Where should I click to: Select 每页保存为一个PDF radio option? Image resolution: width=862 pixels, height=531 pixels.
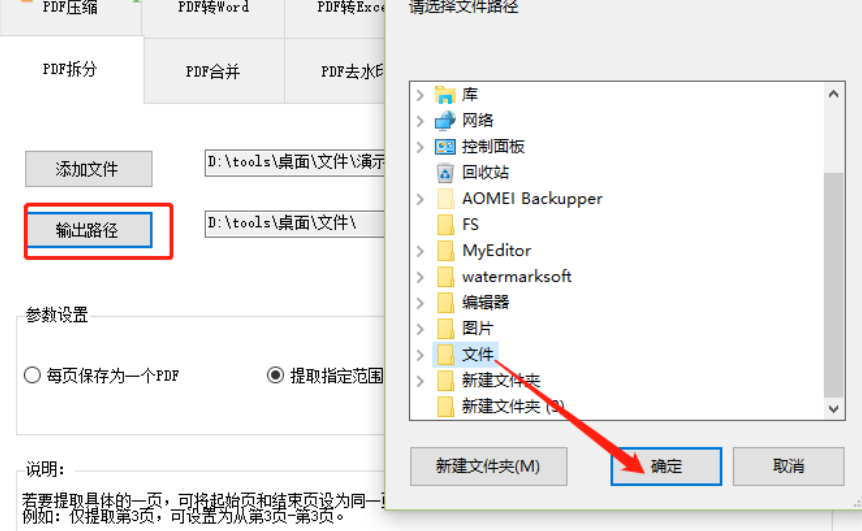click(32, 375)
